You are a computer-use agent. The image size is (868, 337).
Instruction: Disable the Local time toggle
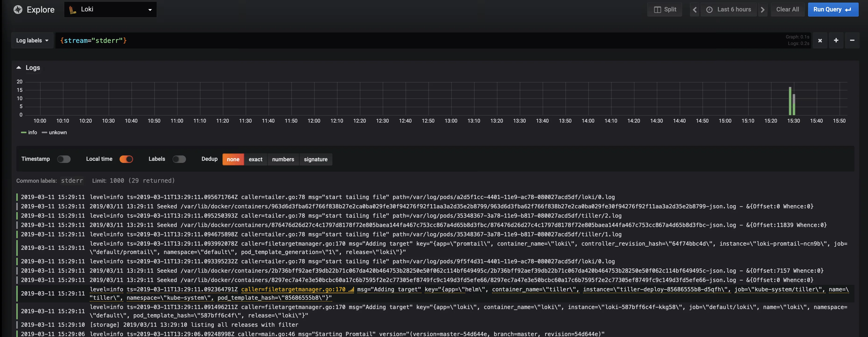[x=126, y=159]
